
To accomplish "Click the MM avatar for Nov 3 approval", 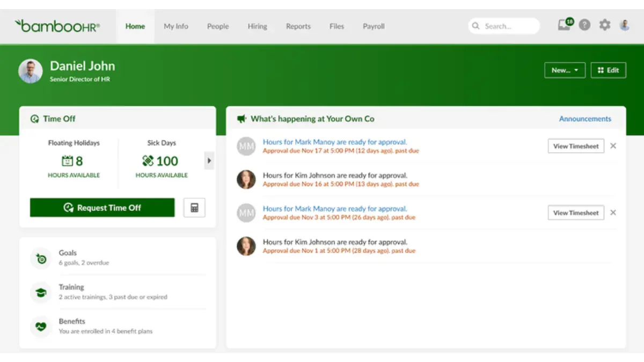I will [246, 213].
